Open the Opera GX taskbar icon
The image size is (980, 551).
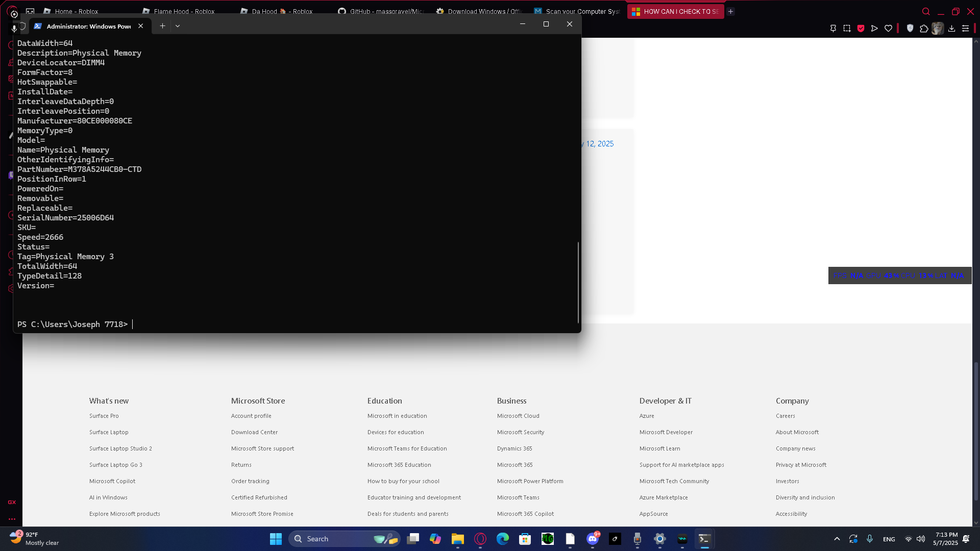pos(480,539)
